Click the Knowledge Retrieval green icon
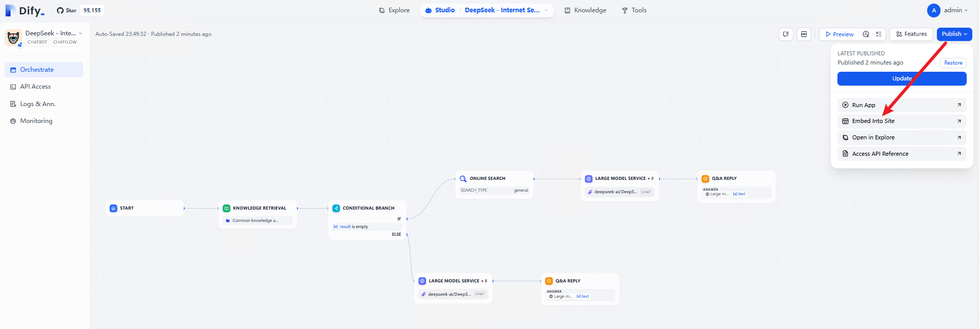 coord(227,208)
